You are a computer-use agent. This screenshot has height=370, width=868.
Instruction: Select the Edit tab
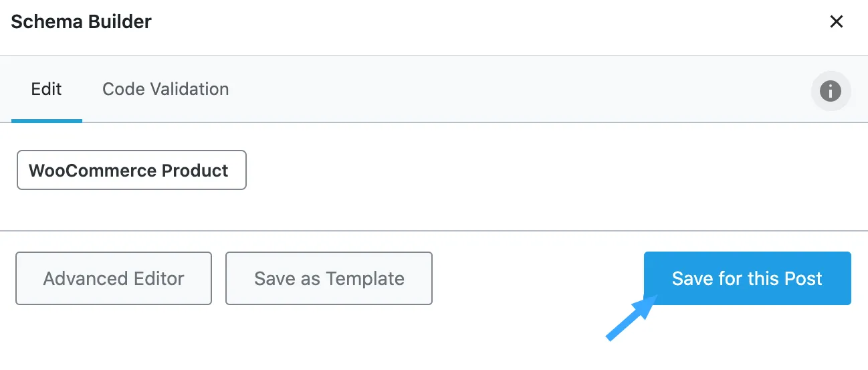click(x=47, y=89)
